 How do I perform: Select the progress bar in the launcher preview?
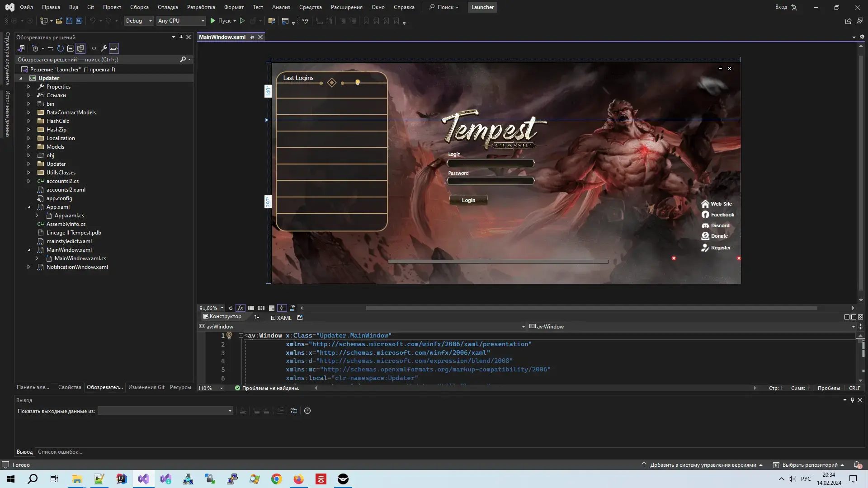[498, 262]
